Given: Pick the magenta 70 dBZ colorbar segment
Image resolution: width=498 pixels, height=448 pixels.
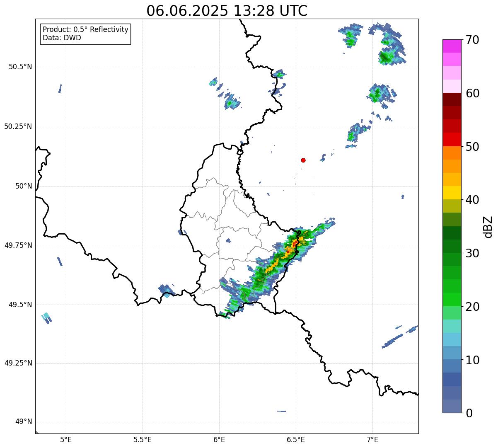Looking at the screenshot, I should tap(452, 46).
